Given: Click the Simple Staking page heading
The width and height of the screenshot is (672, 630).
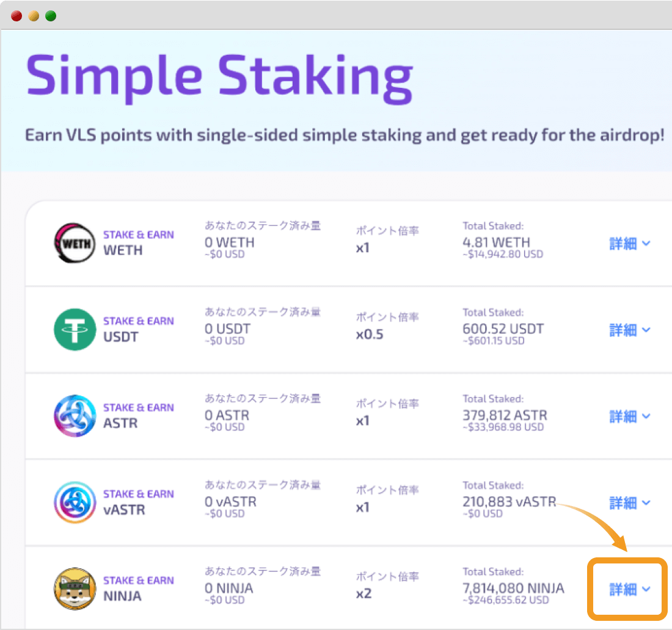Looking at the screenshot, I should pos(219,76).
